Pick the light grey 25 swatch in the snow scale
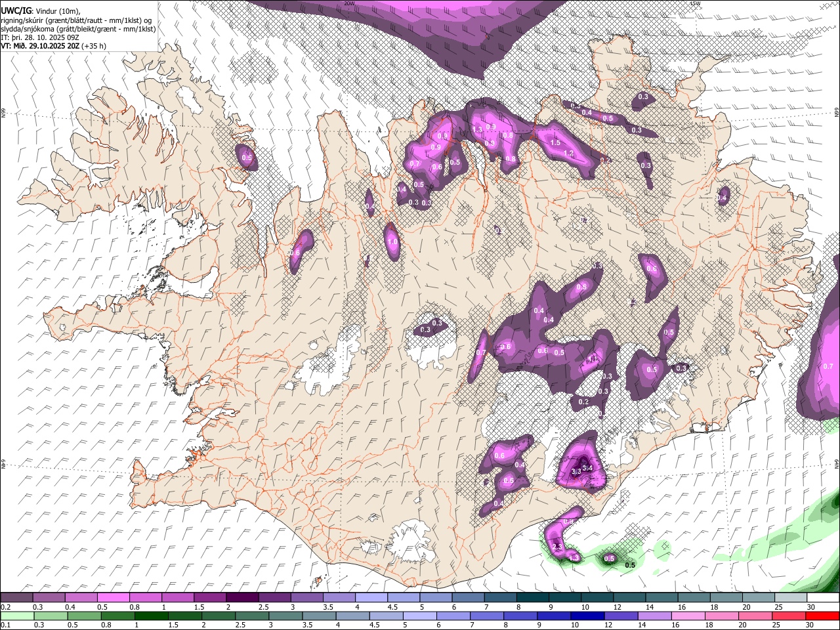The image size is (840, 630). click(790, 598)
